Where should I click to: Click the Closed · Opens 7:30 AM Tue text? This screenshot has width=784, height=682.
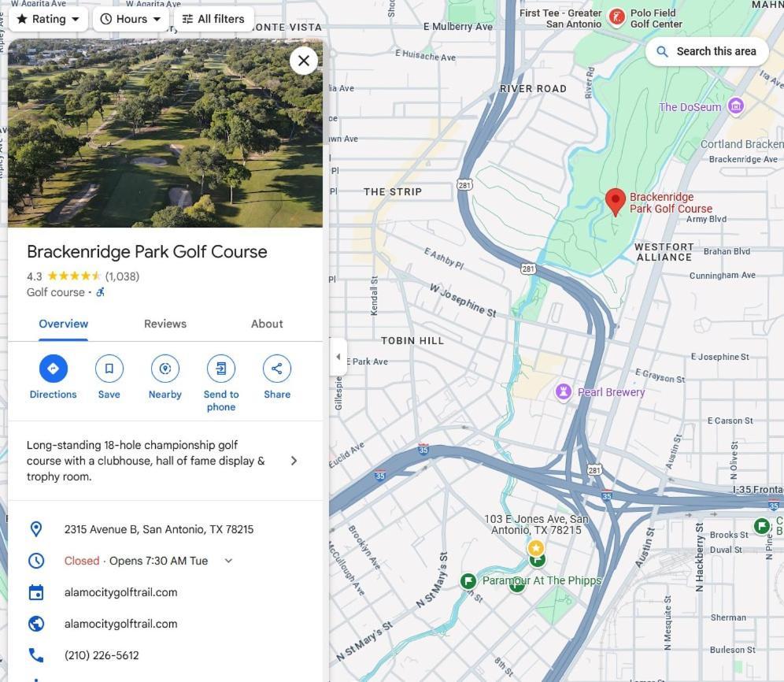[x=136, y=561]
